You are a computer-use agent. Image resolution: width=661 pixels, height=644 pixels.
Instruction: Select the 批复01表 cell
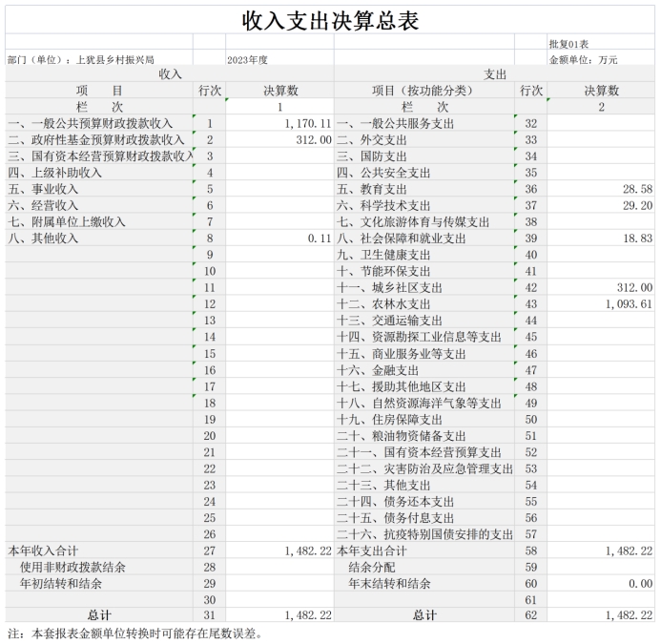[568, 44]
